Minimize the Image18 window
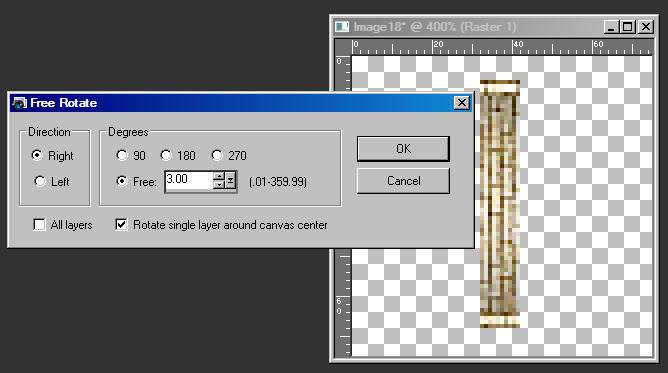 point(610,27)
